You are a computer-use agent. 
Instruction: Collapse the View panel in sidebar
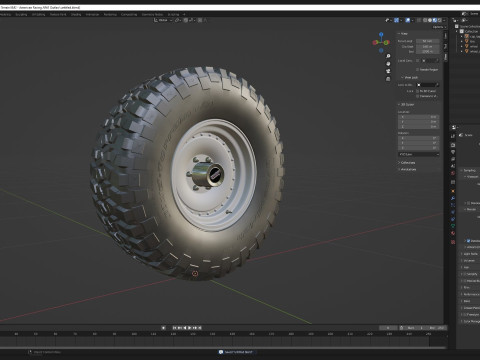click(x=403, y=34)
